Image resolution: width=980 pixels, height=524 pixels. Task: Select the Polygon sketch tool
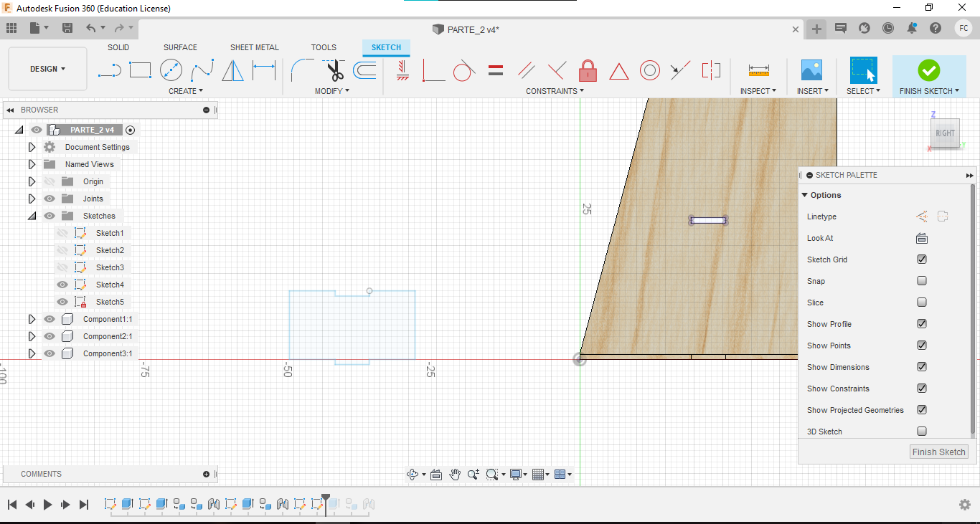232,70
